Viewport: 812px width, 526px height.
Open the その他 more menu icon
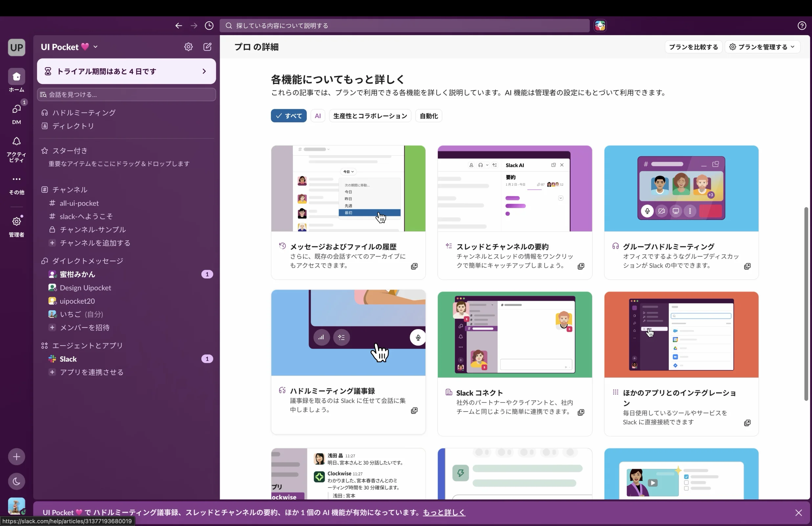tap(16, 185)
